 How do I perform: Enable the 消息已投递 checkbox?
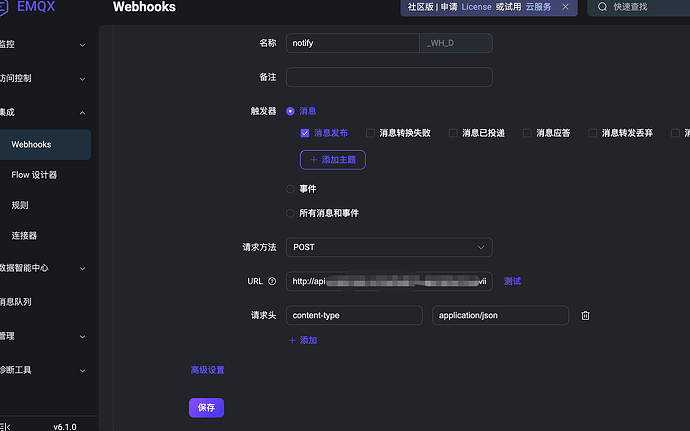pyautogui.click(x=453, y=133)
